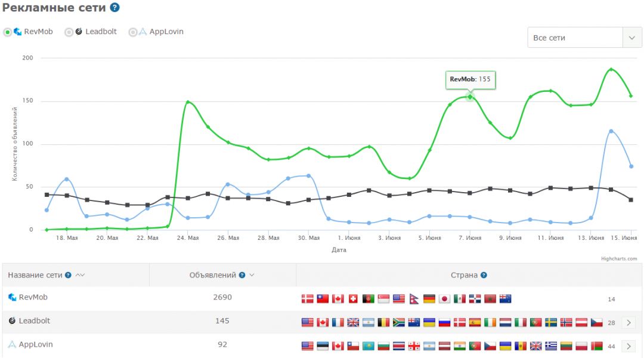Viewport: 644px width, 358px height.
Task: Click the country count 28 in Leadbolt row
Action: point(612,323)
